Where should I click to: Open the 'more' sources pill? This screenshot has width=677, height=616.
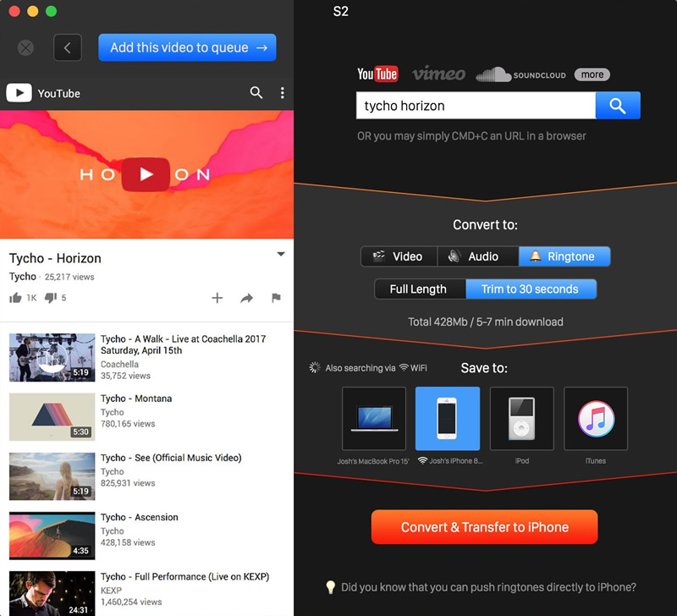tap(592, 74)
